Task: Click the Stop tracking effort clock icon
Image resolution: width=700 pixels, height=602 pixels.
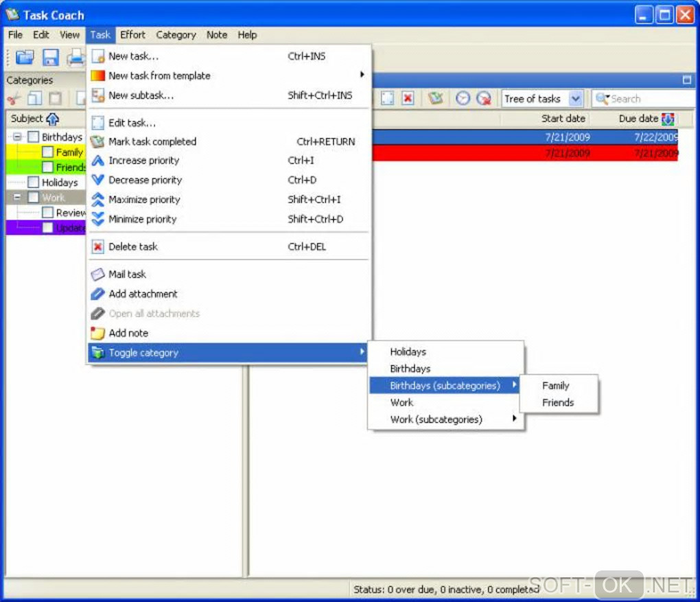Action: pyautogui.click(x=484, y=98)
